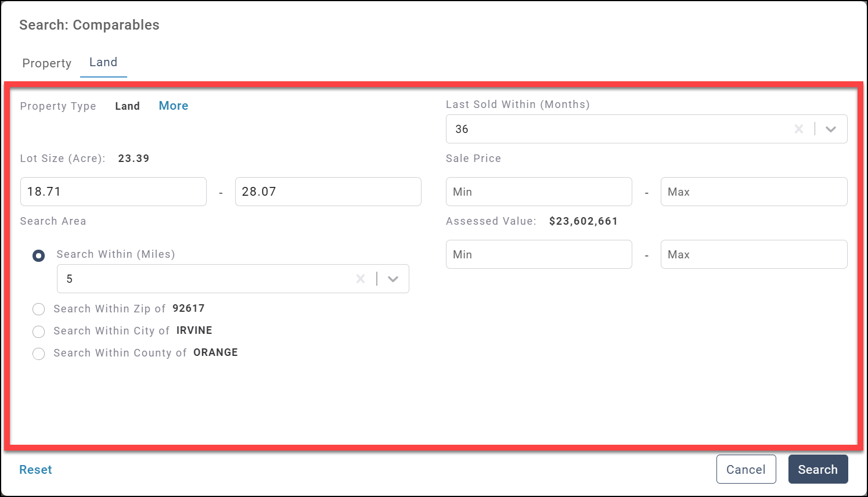Open the Land tab
Viewport: 868px width, 497px height.
pyautogui.click(x=103, y=62)
